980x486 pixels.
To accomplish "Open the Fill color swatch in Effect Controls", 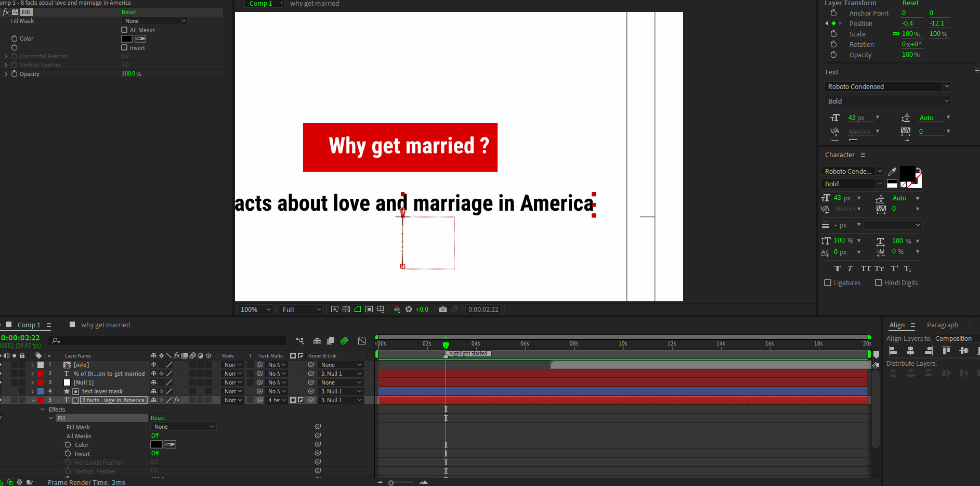I will coord(127,39).
